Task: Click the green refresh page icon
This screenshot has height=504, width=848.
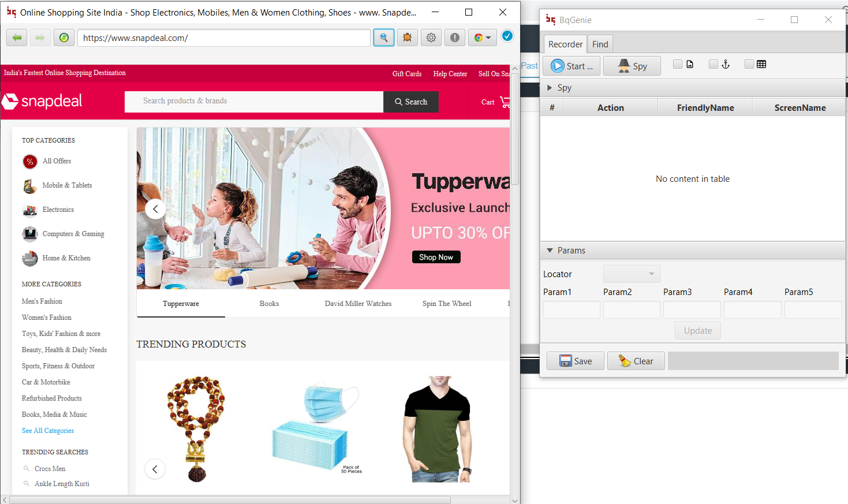Action: [64, 38]
